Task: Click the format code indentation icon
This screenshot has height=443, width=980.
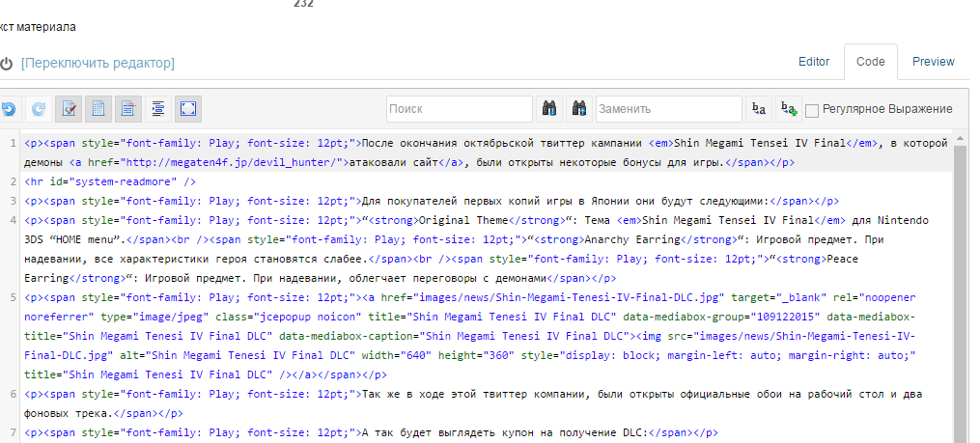Action: coord(158,109)
